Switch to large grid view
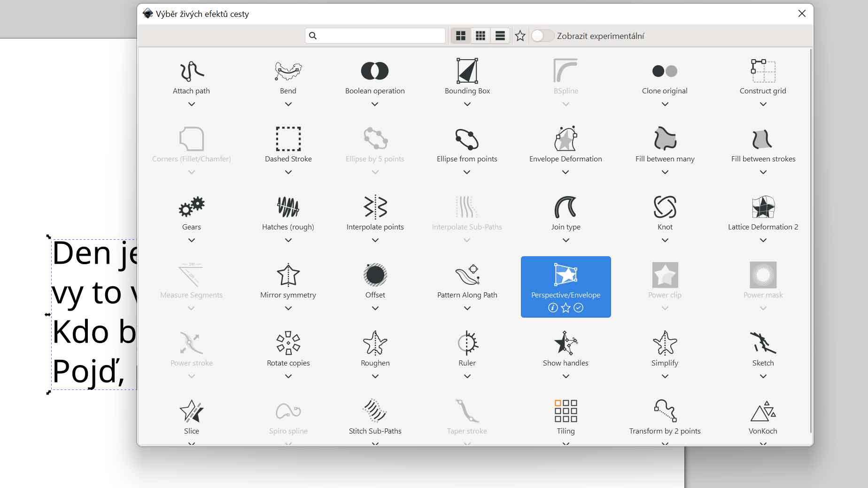Viewport: 868px width, 488px height. point(461,36)
